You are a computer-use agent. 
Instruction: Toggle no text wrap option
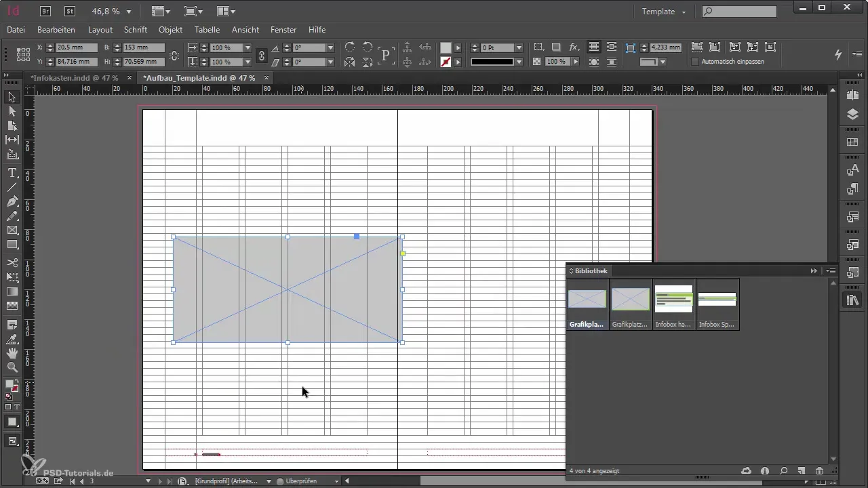(x=594, y=47)
